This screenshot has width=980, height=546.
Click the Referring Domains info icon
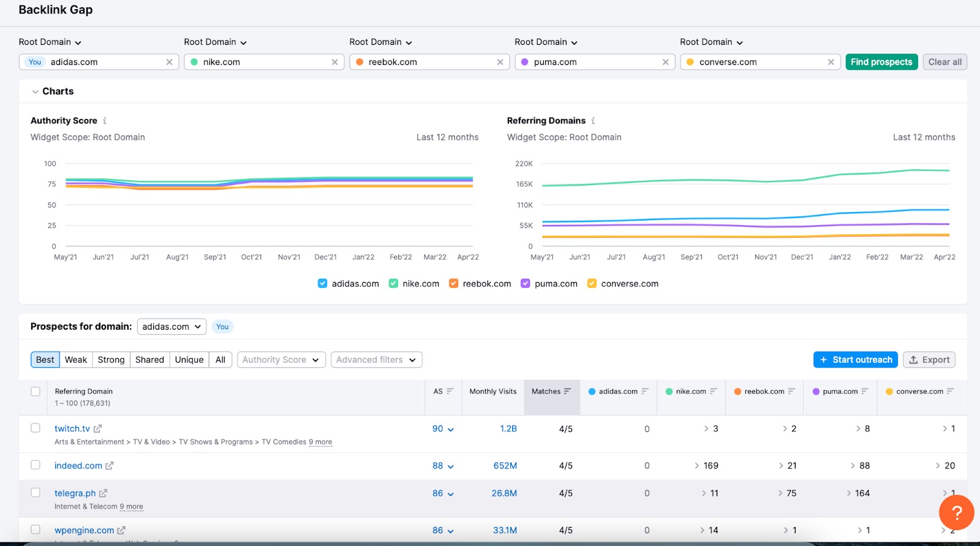(x=593, y=121)
